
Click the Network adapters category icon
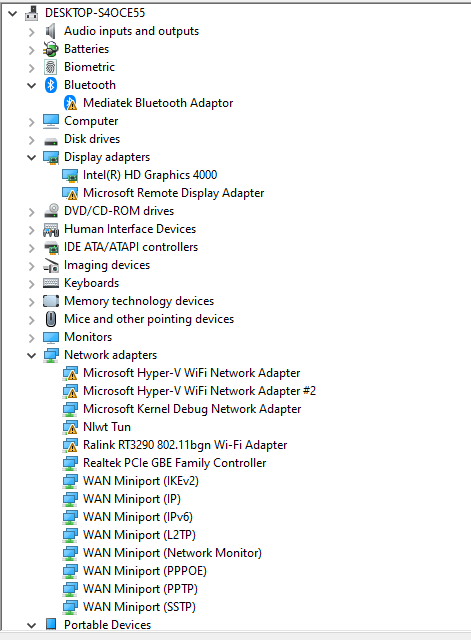pyautogui.click(x=51, y=356)
